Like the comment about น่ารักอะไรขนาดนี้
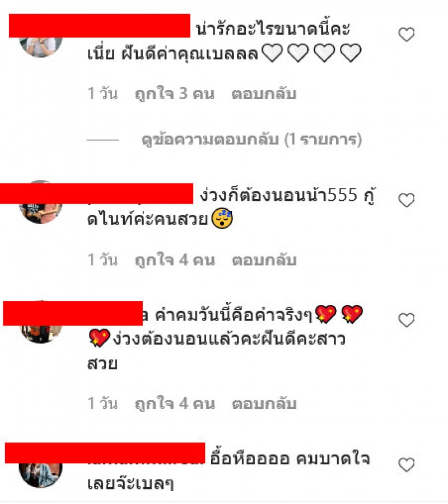448x504 pixels. [407, 34]
